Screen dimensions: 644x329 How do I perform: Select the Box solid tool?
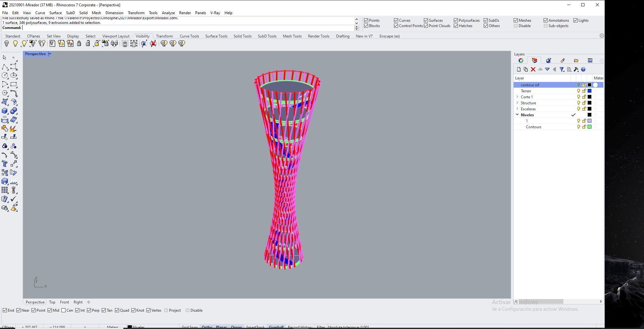[x=5, y=111]
